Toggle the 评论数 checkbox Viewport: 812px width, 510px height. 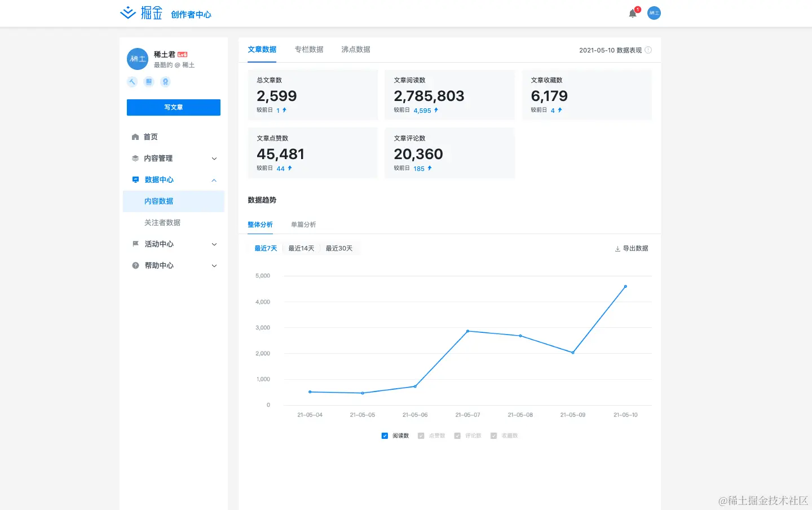pos(457,436)
